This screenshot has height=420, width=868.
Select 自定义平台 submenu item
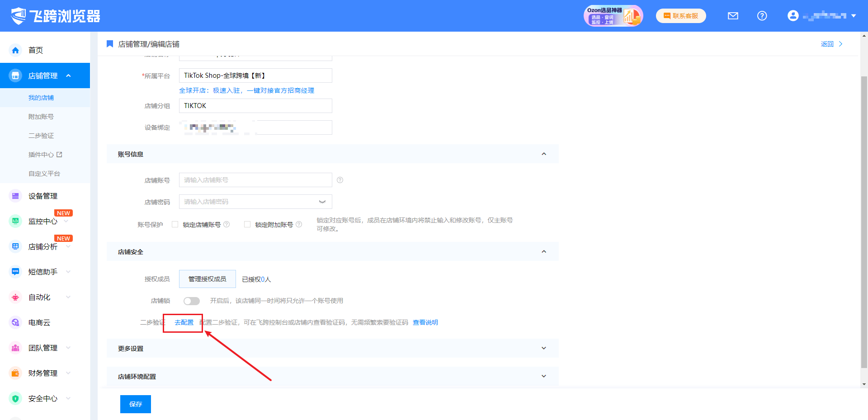point(44,174)
